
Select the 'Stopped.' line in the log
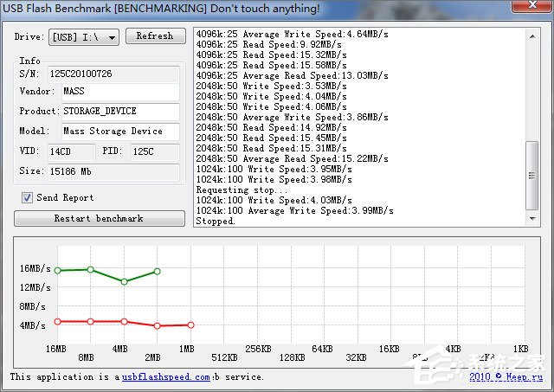(216, 222)
